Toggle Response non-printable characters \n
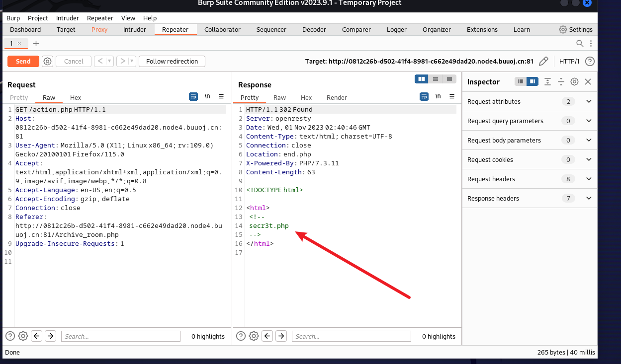 (x=438, y=96)
